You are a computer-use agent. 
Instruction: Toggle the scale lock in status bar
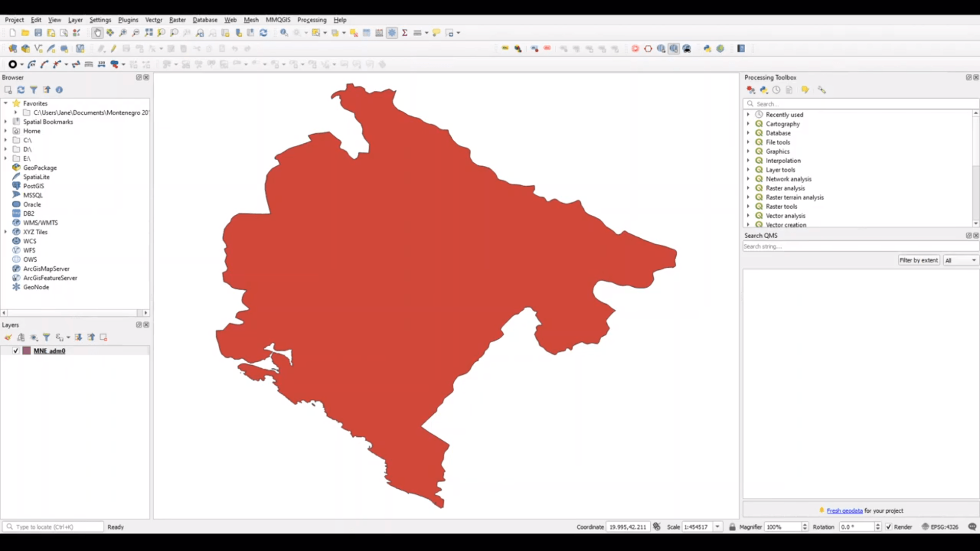pyautogui.click(x=732, y=527)
